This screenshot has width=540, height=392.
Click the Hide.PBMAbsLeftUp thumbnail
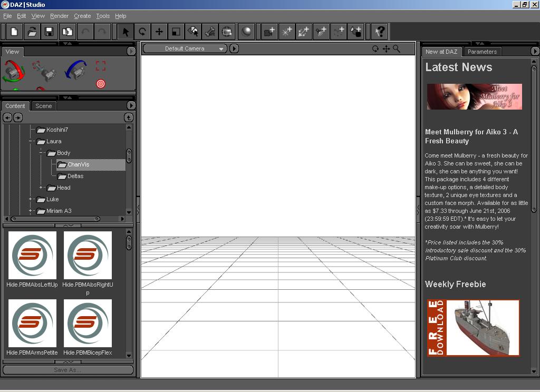tap(32, 255)
